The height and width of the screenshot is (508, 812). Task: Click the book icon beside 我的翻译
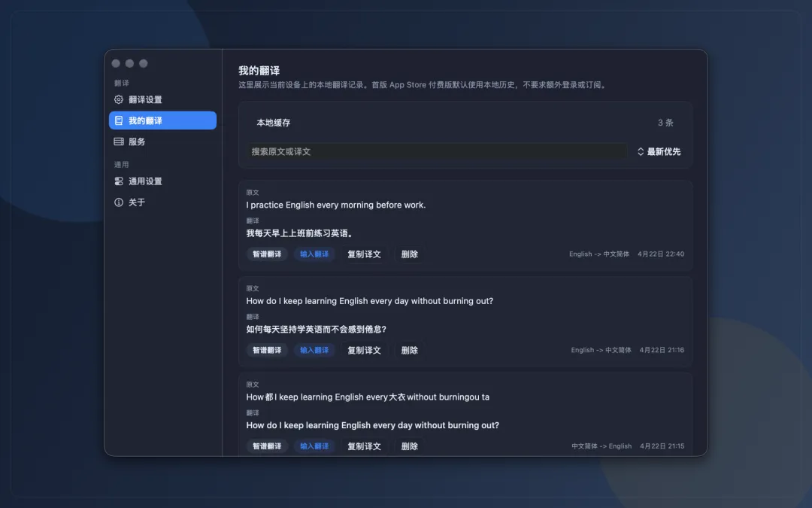click(119, 120)
